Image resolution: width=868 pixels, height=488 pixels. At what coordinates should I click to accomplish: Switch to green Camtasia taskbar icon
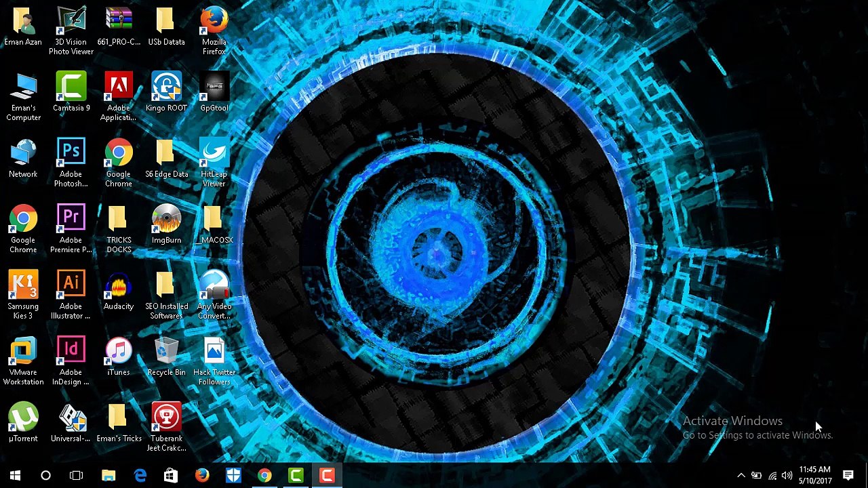(x=296, y=475)
